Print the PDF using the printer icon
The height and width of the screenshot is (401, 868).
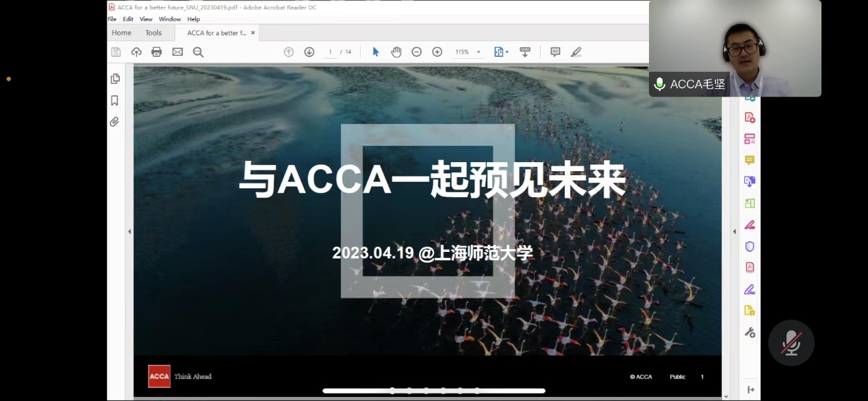(157, 52)
